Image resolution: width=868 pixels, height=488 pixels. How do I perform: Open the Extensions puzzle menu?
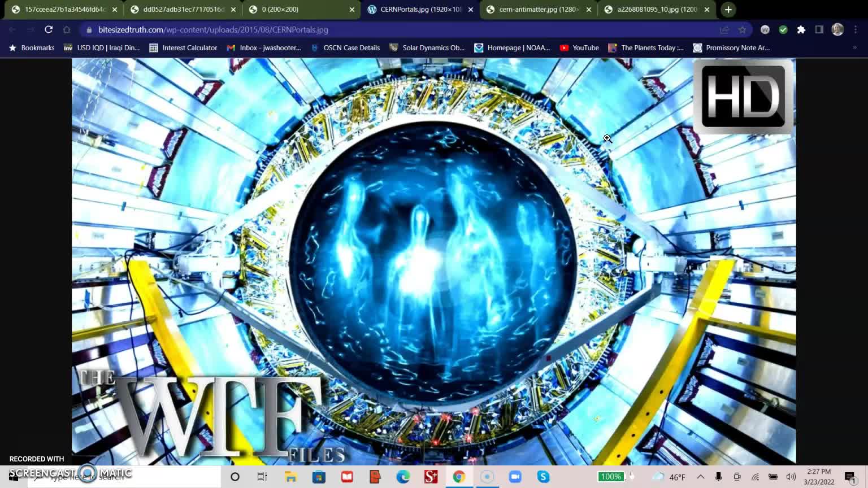[801, 29]
